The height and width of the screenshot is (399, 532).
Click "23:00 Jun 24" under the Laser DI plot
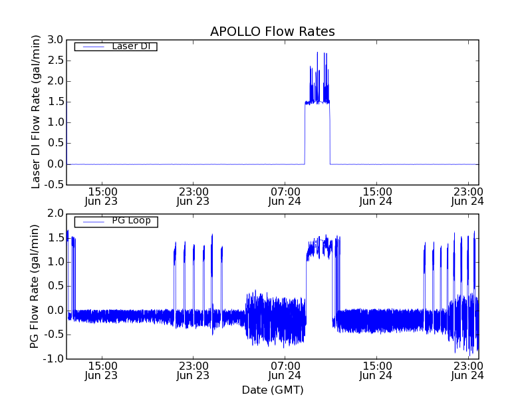pyautogui.click(x=468, y=197)
